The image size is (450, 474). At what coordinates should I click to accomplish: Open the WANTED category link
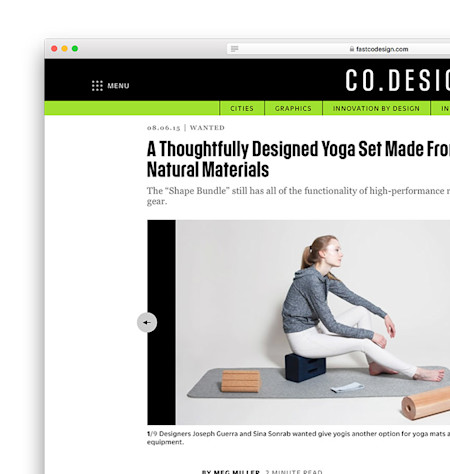(x=207, y=128)
